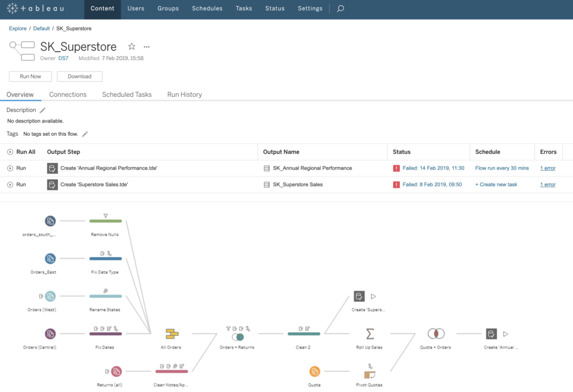Viewport: 573px width, 392px height.
Task: Open owner DS7 profile link
Action: click(x=63, y=58)
